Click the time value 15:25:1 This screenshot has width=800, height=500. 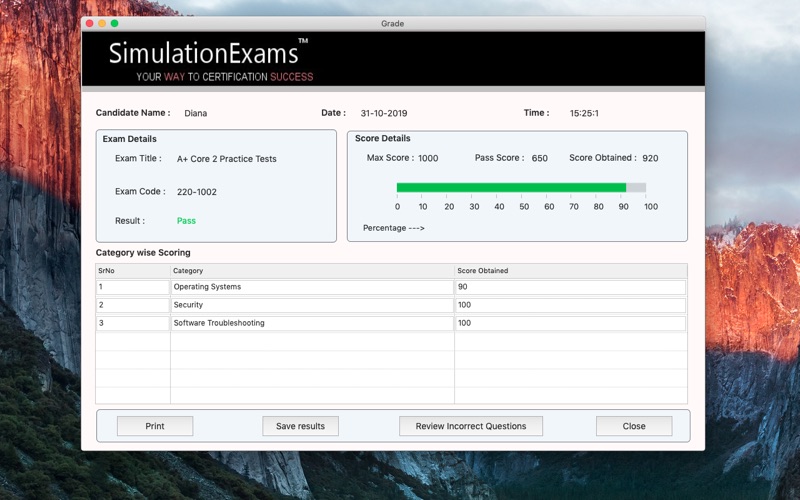click(584, 113)
